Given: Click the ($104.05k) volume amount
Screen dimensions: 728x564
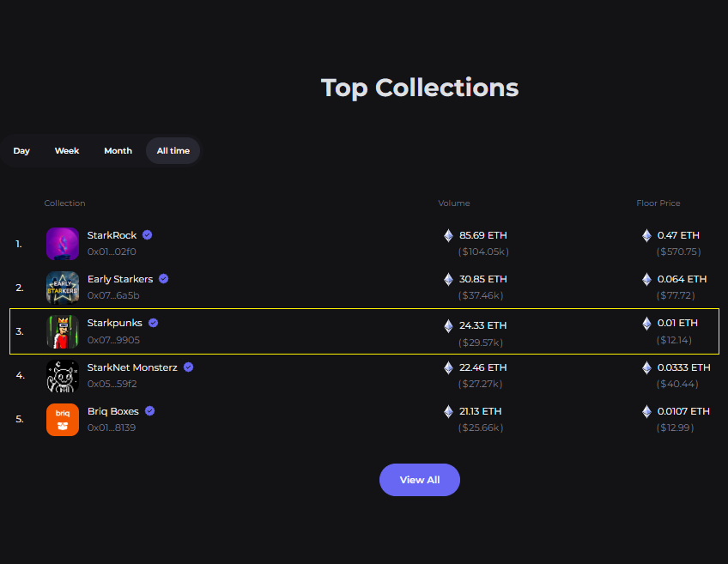Looking at the screenshot, I should 483,252.
